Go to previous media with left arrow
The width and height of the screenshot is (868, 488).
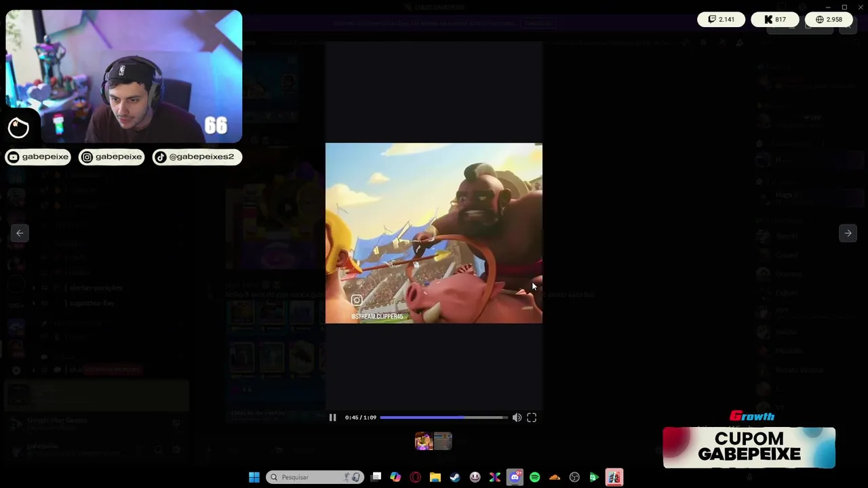[20, 233]
